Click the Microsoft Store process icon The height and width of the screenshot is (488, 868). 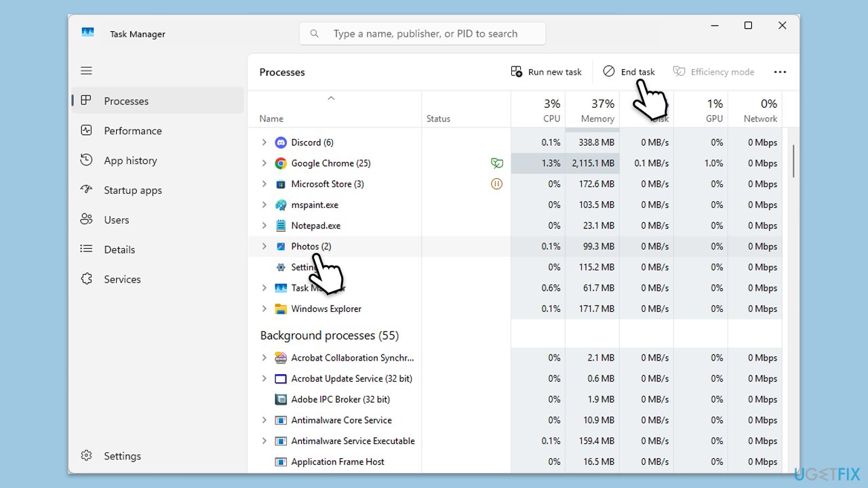coord(281,184)
